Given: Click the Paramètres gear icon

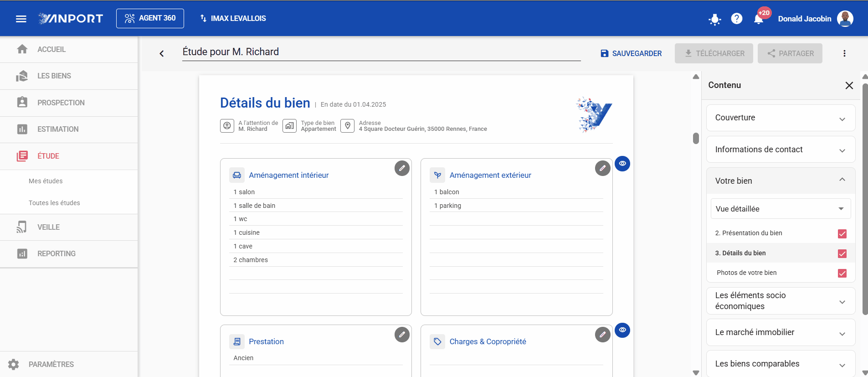Looking at the screenshot, I should (x=14, y=364).
